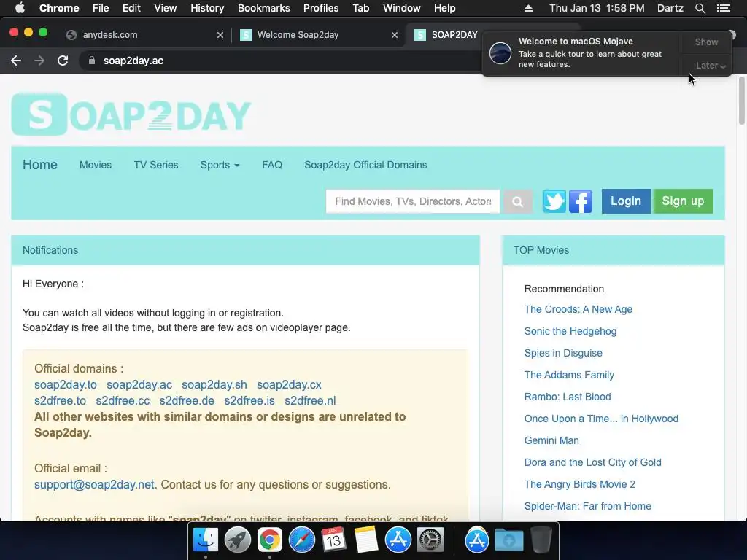747x560 pixels.
Task: Open System Preferences gear in dock
Action: point(430,540)
